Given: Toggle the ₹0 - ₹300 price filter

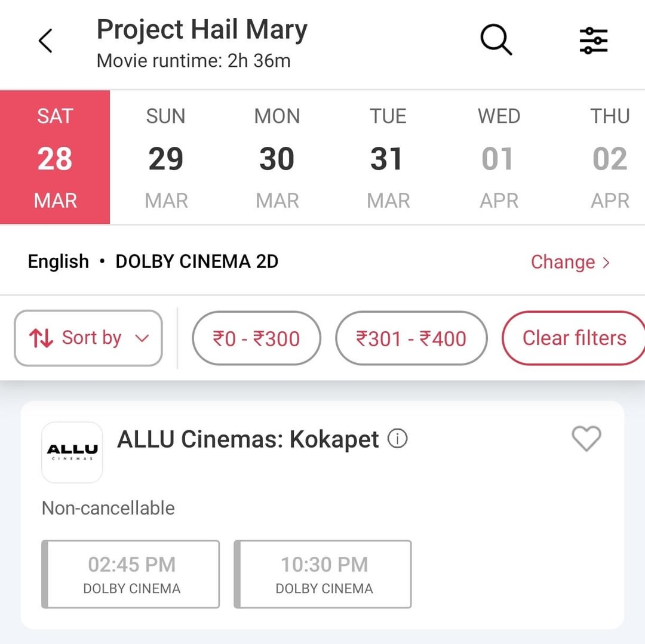Looking at the screenshot, I should coord(256,338).
